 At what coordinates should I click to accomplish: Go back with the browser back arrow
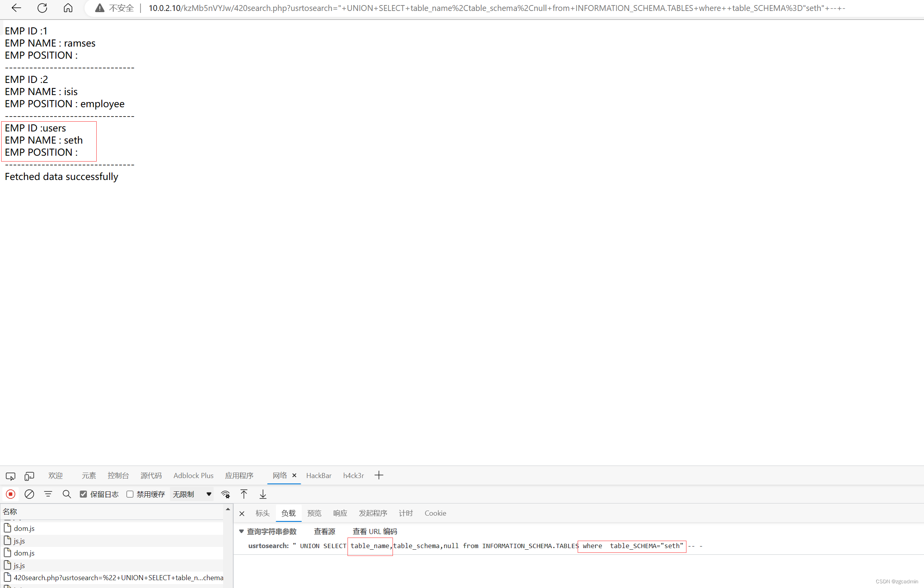pos(16,8)
